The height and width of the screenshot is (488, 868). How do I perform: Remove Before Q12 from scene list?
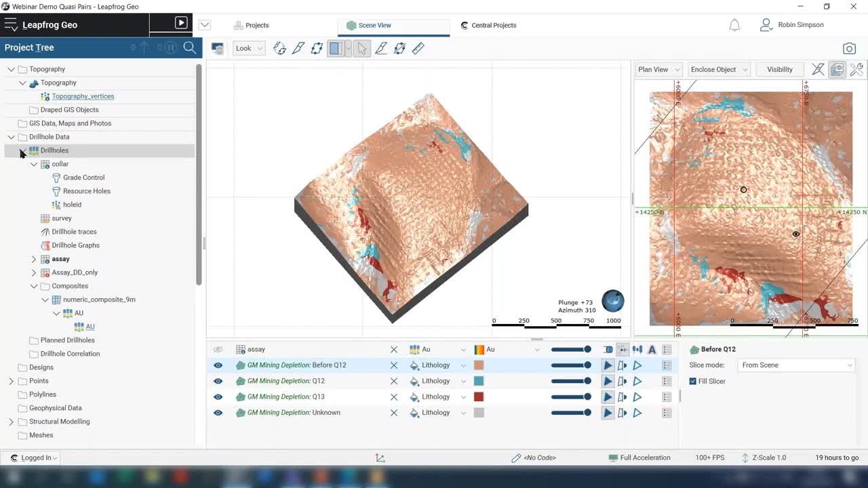click(x=394, y=365)
